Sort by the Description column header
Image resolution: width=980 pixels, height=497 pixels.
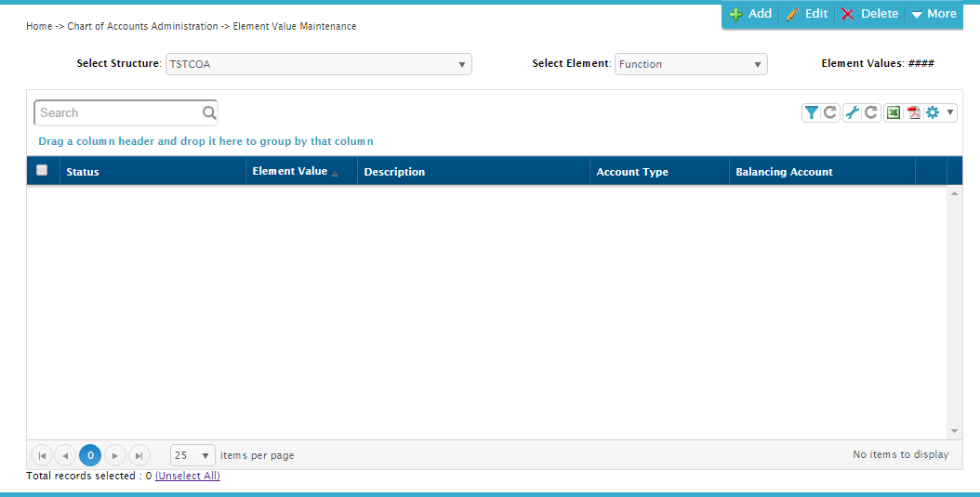click(473, 172)
